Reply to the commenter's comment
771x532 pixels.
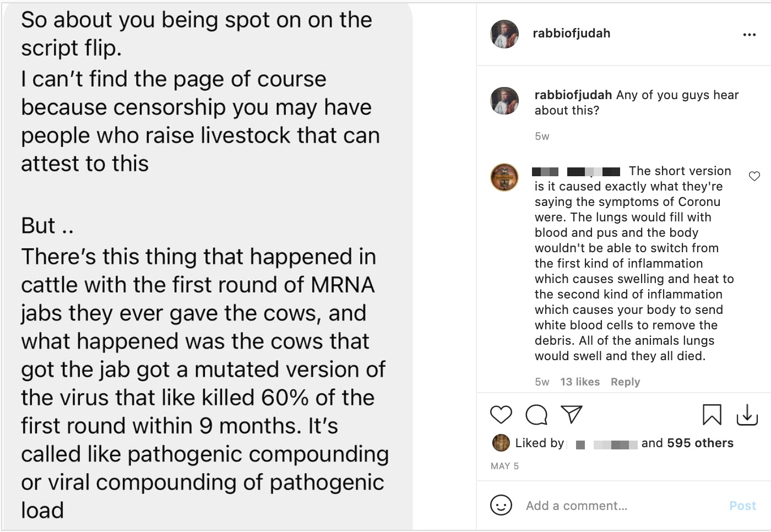[625, 382]
